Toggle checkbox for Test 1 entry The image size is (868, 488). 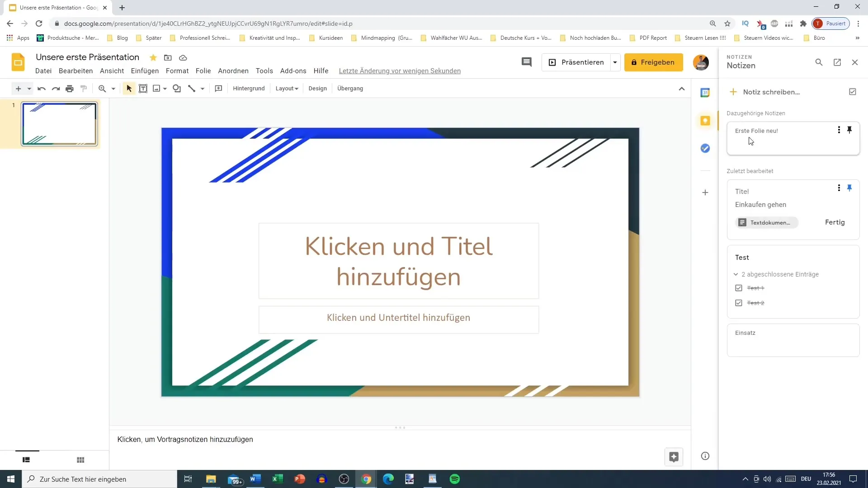click(x=739, y=288)
